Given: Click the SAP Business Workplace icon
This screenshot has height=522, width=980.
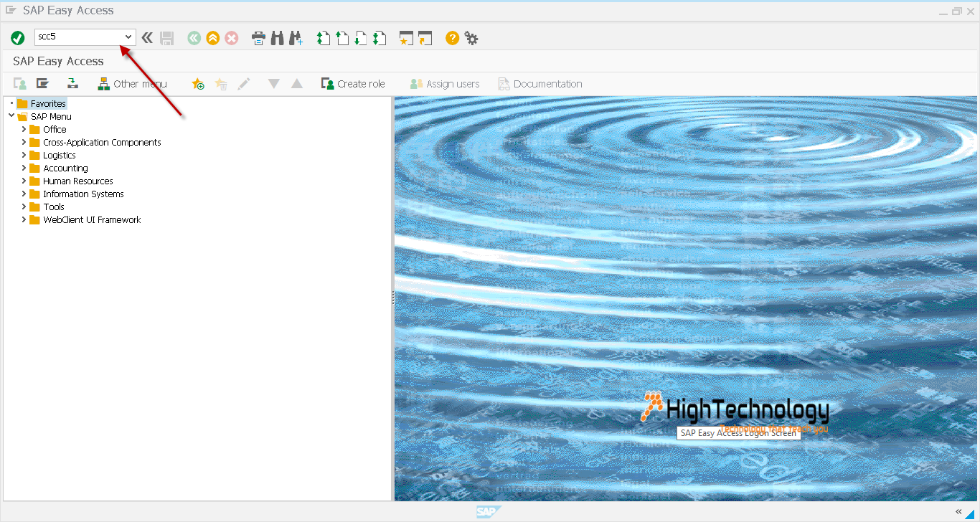Looking at the screenshot, I should pos(73,83).
